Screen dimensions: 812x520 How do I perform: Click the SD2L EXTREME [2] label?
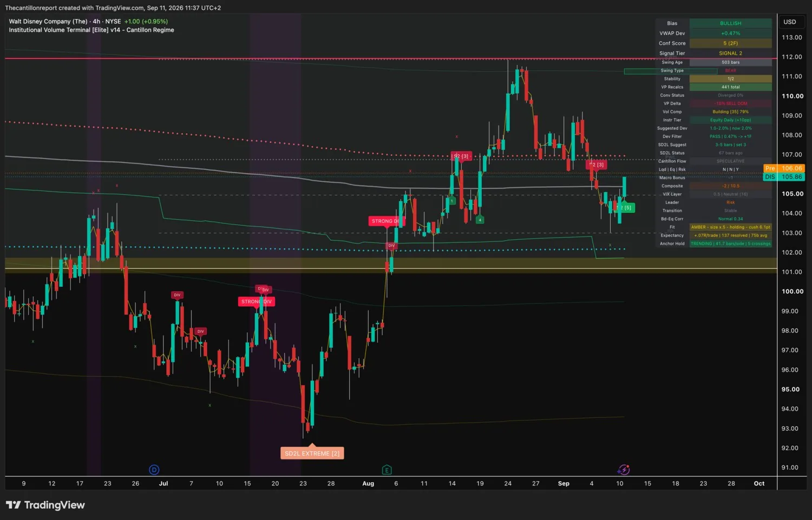pos(312,453)
